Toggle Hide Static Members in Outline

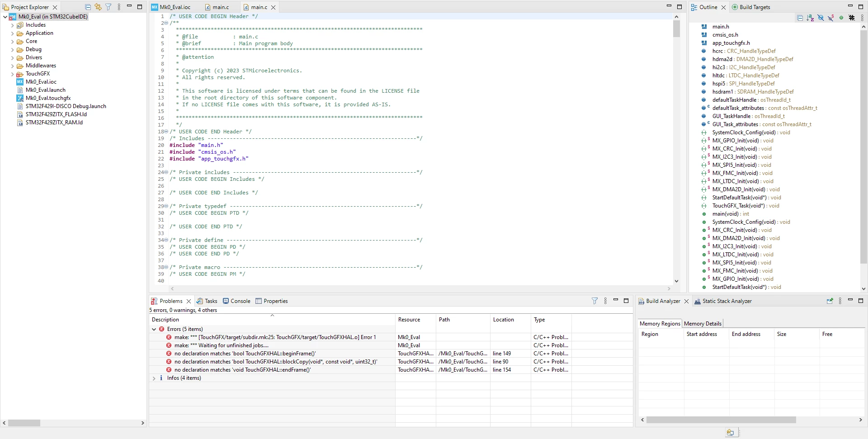pyautogui.click(x=831, y=18)
